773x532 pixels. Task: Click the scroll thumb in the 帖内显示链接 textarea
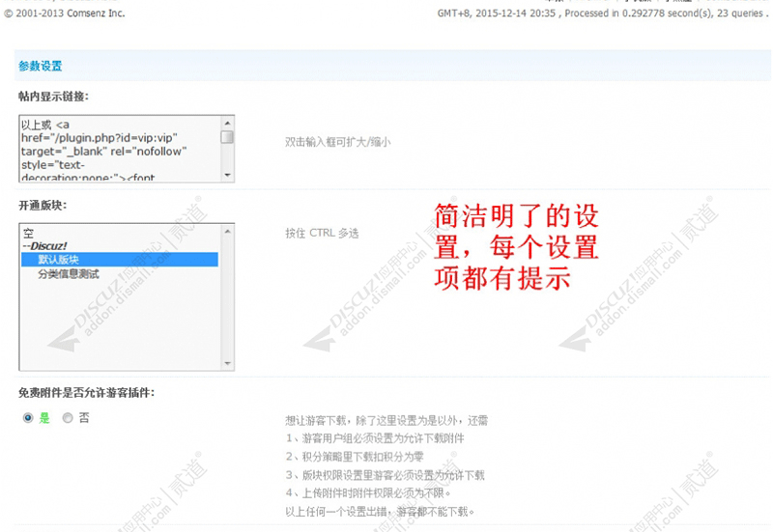[x=227, y=137]
